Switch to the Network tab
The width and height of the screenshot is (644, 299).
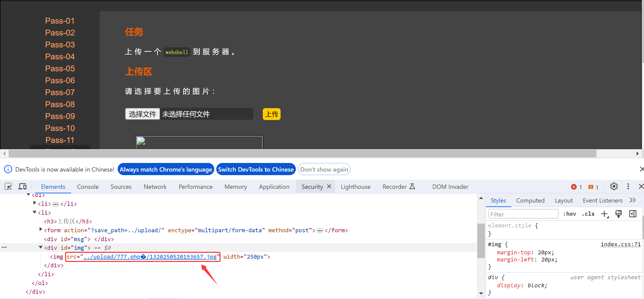155,187
